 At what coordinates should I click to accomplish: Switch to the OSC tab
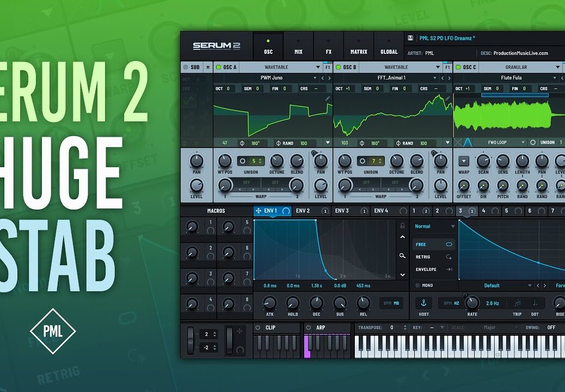(268, 46)
